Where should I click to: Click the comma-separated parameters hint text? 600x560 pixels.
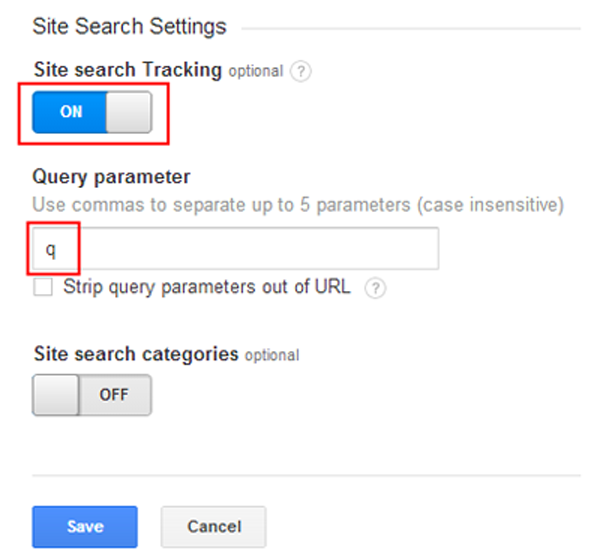pyautogui.click(x=298, y=205)
